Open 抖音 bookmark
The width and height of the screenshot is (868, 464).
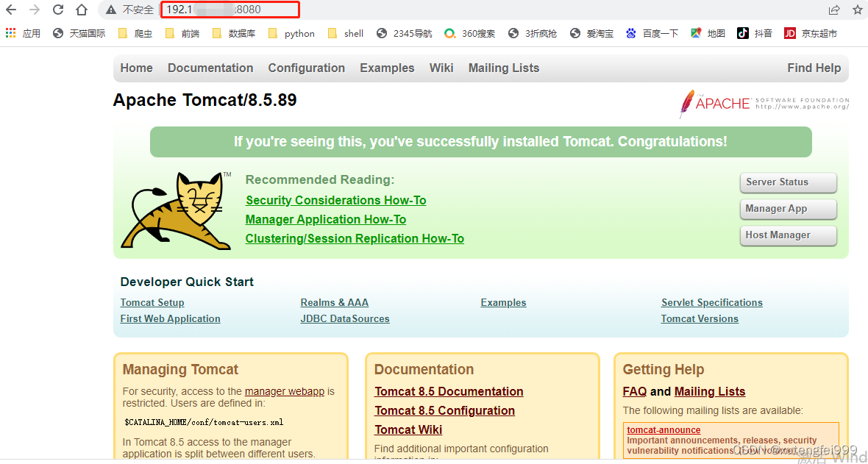click(755, 33)
